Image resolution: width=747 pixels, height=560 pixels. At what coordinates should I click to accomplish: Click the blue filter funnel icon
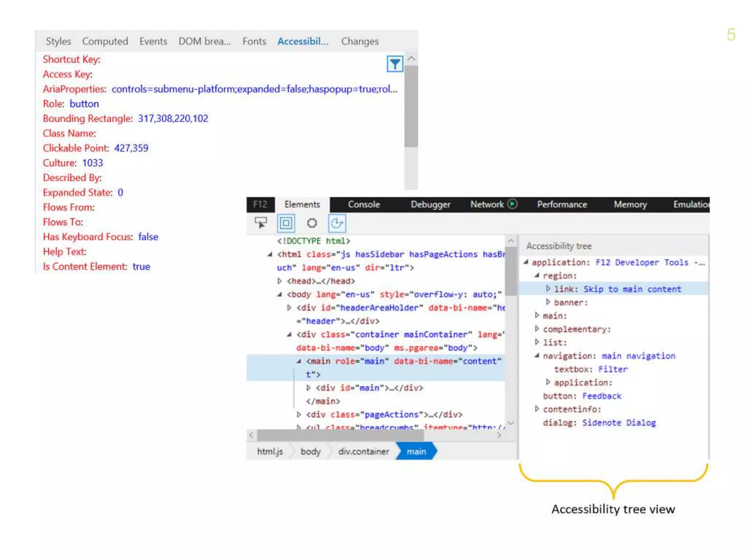pos(395,64)
